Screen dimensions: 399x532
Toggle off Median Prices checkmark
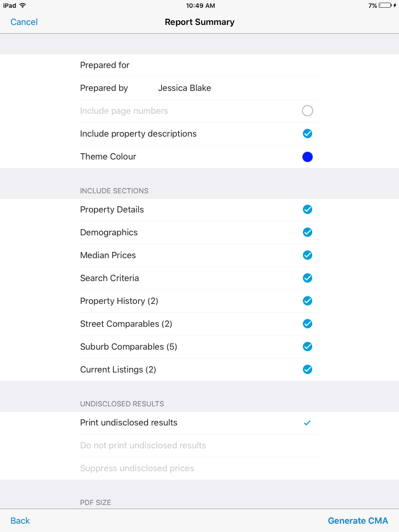pyautogui.click(x=308, y=255)
